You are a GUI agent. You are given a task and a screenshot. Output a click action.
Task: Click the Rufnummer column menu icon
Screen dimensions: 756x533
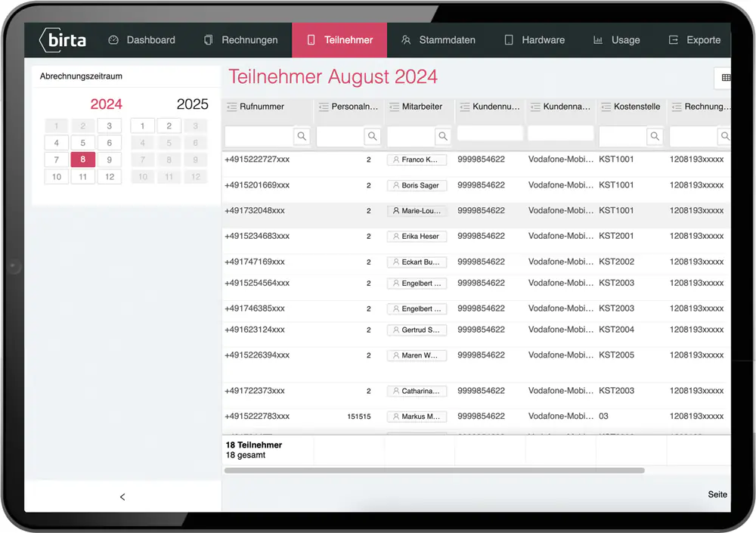[231, 107]
